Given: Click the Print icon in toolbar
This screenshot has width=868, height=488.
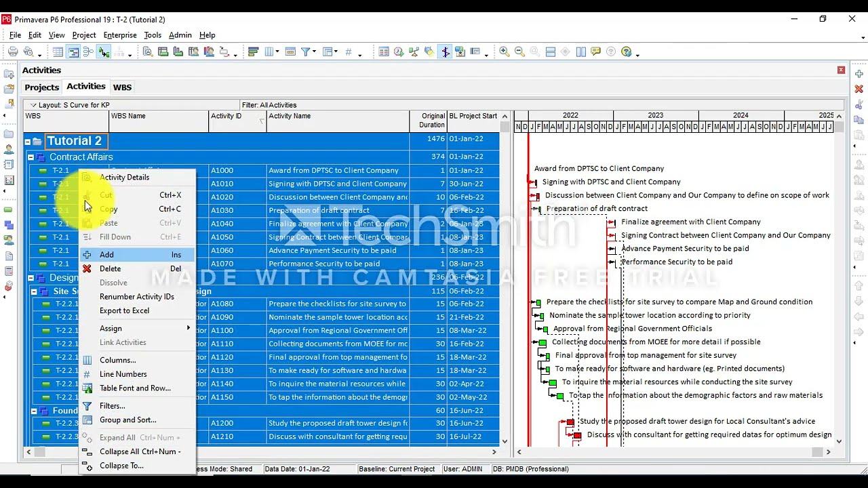Looking at the screenshot, I should [13, 52].
